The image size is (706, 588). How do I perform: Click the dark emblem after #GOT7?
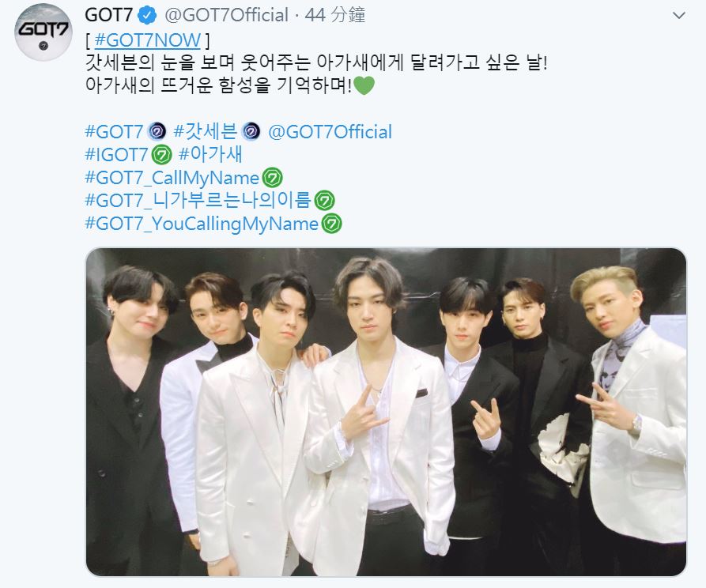(x=157, y=132)
